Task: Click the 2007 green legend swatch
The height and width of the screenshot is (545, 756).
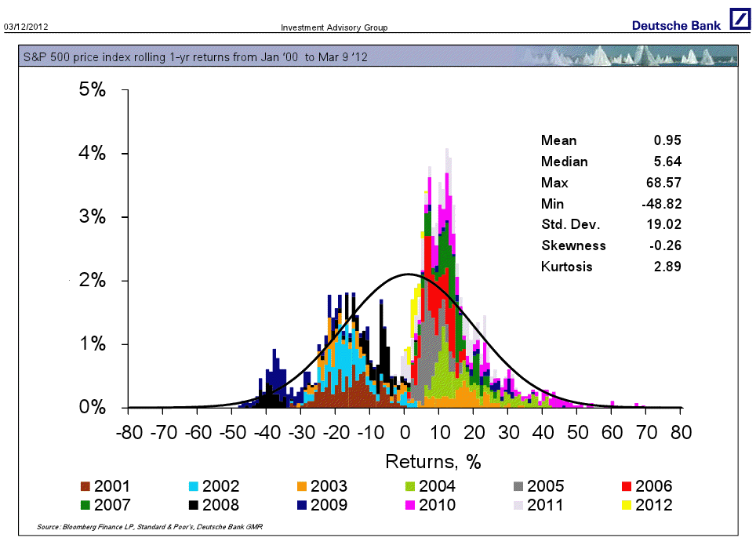Action: pos(85,505)
